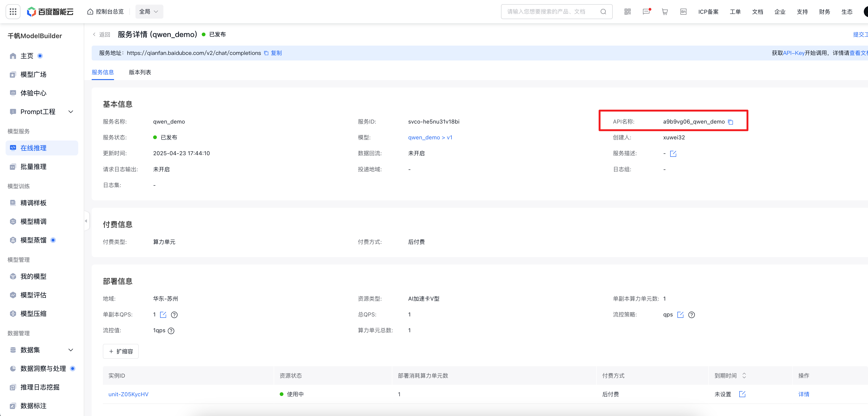Image resolution: width=868 pixels, height=416 pixels.
Task: Open 企业 menu
Action: point(780,12)
